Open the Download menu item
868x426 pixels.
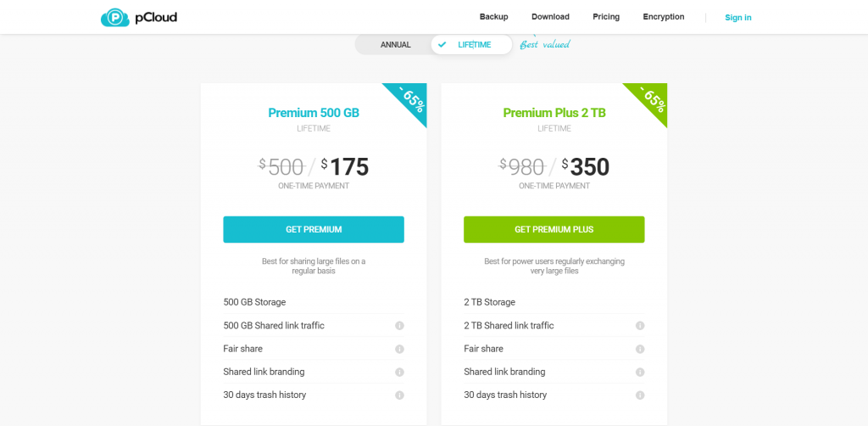[550, 17]
